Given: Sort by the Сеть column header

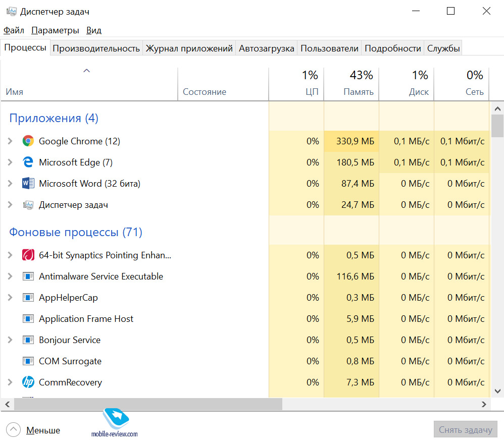Looking at the screenshot, I should click(461, 84).
